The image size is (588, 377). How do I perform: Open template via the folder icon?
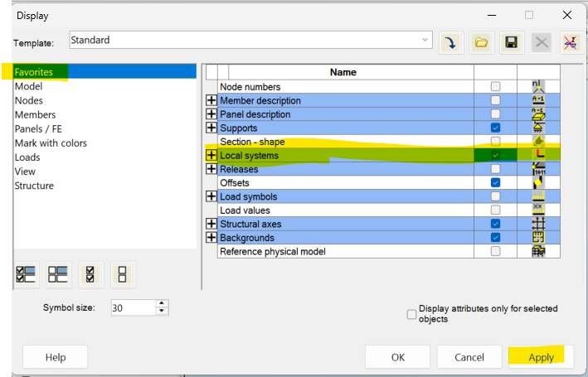click(482, 42)
